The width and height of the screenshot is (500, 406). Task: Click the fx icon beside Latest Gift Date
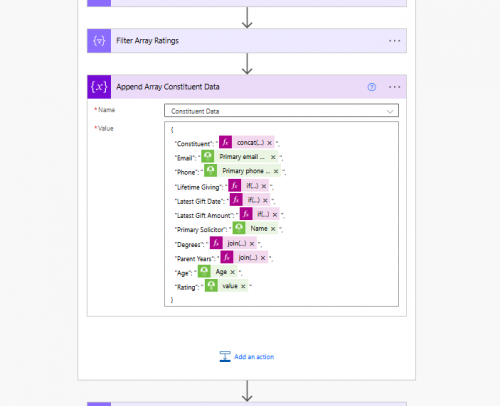[236, 200]
